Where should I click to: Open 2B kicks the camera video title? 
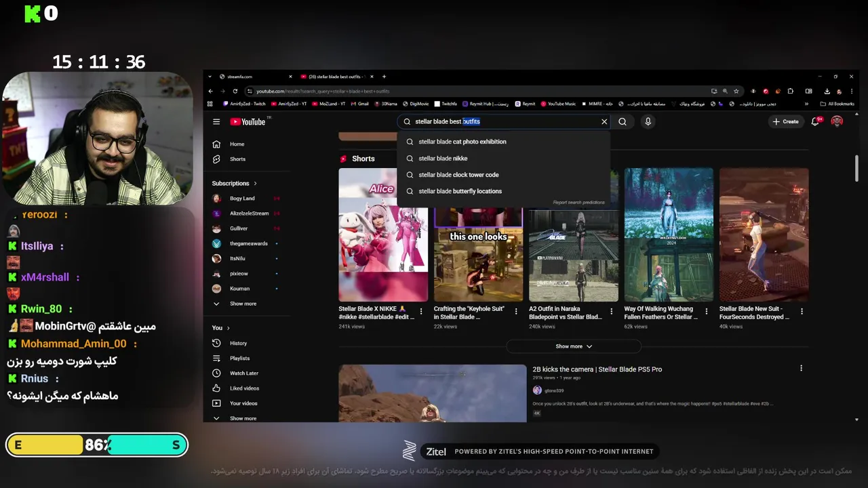(x=597, y=369)
